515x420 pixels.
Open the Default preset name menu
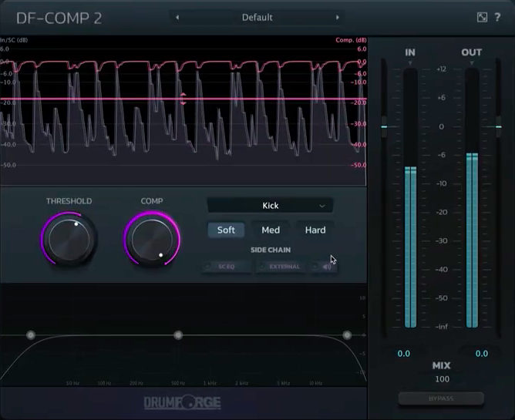coord(257,18)
